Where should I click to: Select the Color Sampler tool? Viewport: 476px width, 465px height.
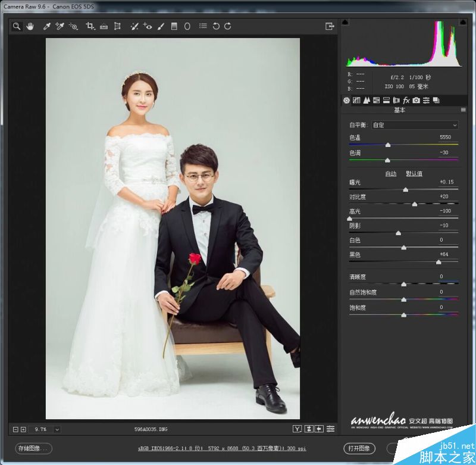(60, 26)
